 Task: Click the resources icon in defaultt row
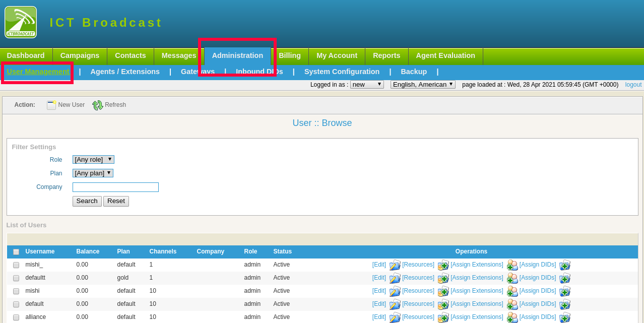[x=443, y=278]
